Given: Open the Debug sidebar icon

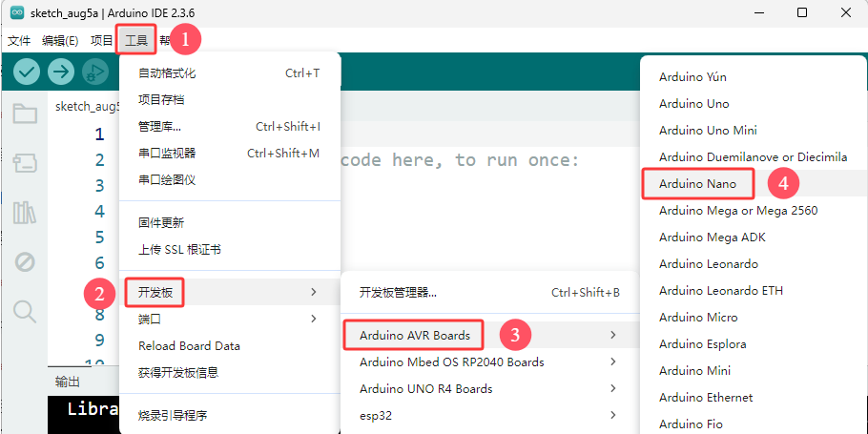Looking at the screenshot, I should (x=25, y=262).
